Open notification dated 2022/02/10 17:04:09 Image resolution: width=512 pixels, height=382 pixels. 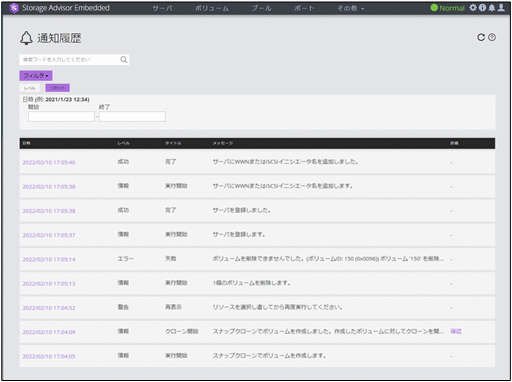tap(49, 332)
